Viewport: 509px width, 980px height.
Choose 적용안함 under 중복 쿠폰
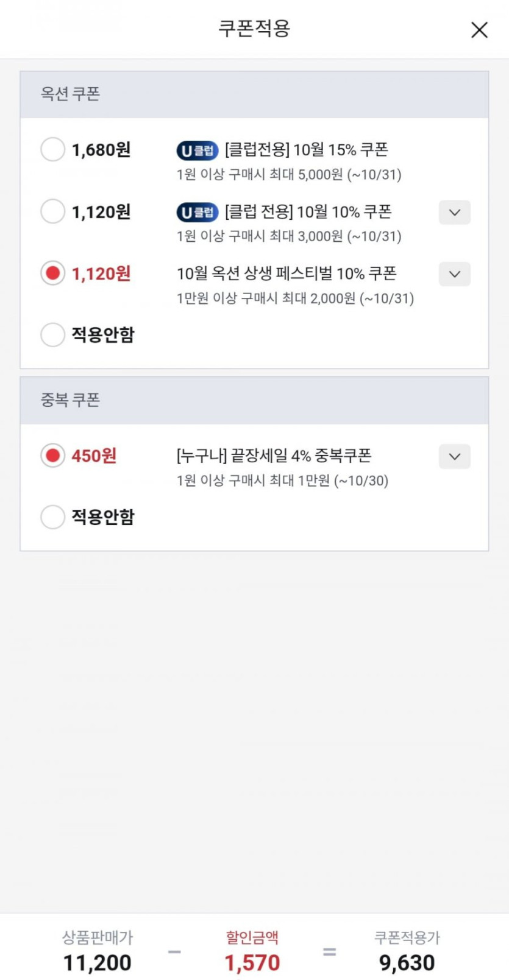tap(52, 517)
